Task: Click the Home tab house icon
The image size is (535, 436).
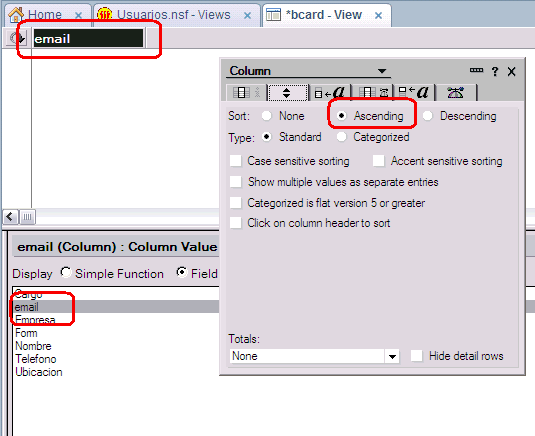Action: tap(16, 15)
